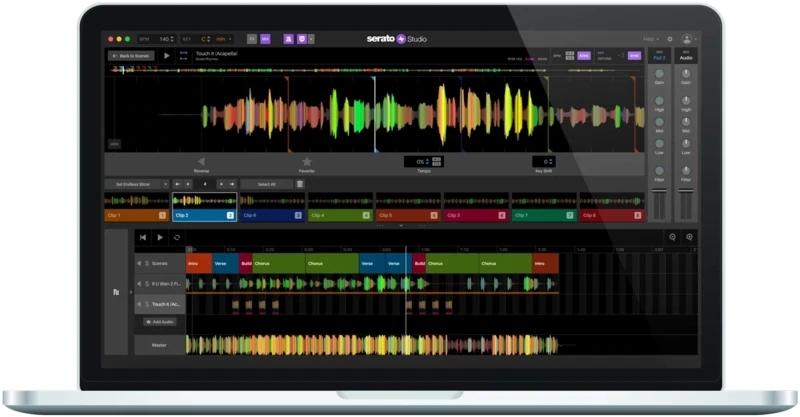This screenshot has width=800, height=417.
Task: Click the BPM halve/double buttons in sample header
Action: (569, 56)
